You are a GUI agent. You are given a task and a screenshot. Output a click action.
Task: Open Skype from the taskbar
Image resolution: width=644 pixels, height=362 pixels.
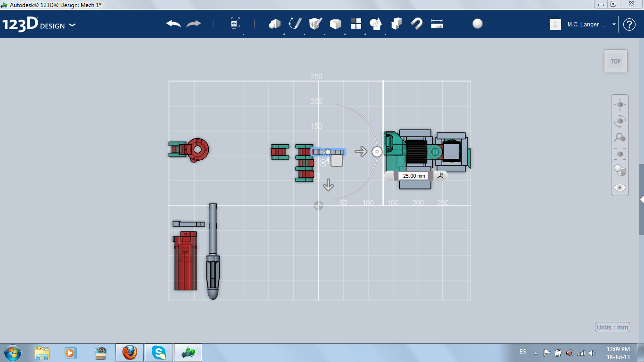click(x=158, y=353)
